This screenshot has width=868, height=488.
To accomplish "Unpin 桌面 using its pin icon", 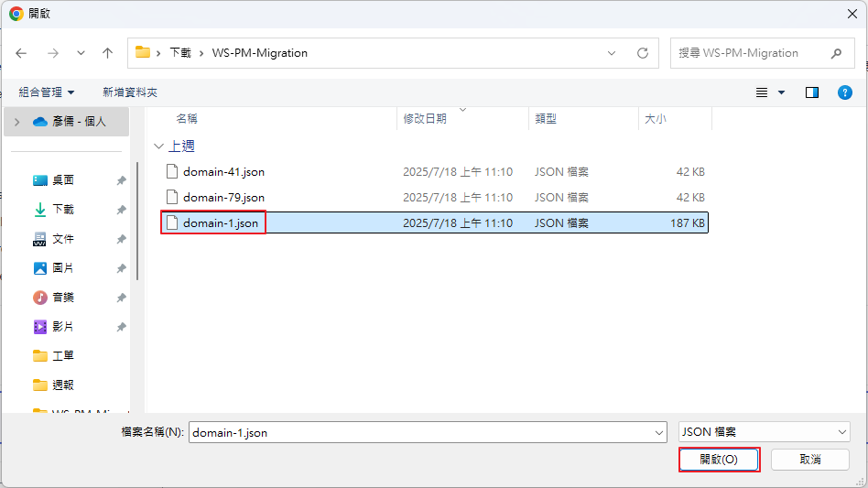I will point(121,180).
